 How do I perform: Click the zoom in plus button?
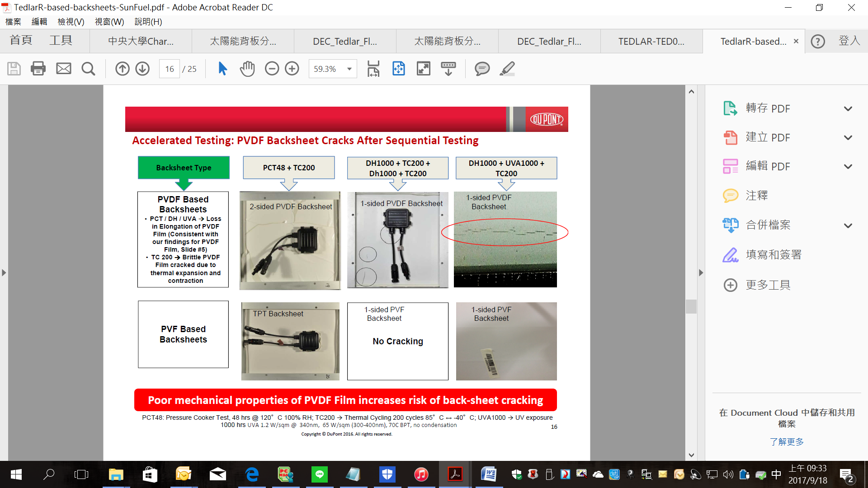[292, 69]
